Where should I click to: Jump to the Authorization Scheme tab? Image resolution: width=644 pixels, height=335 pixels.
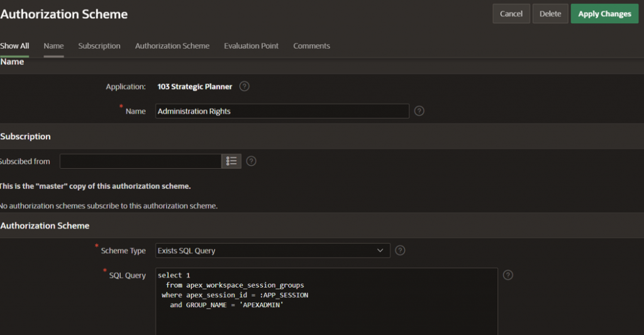172,46
